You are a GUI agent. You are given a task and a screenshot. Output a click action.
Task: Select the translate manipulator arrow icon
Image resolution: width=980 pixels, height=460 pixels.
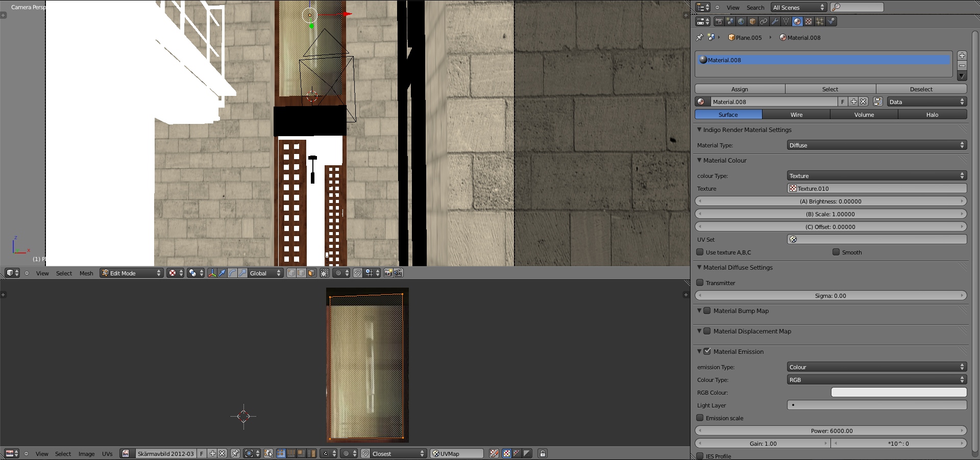pos(222,273)
